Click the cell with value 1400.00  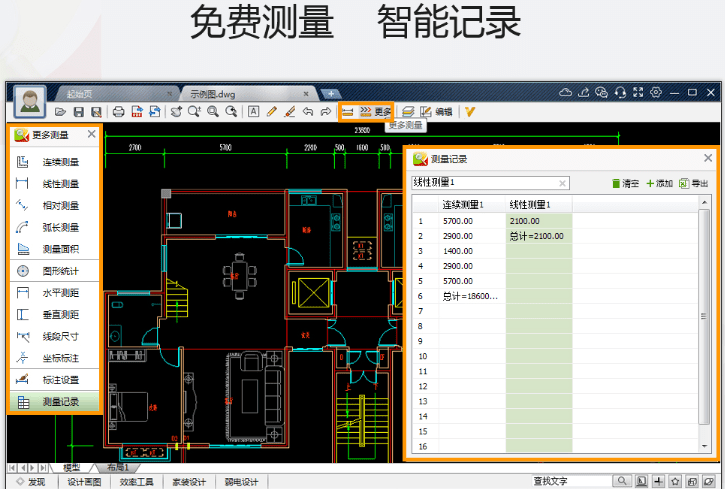click(x=471, y=251)
